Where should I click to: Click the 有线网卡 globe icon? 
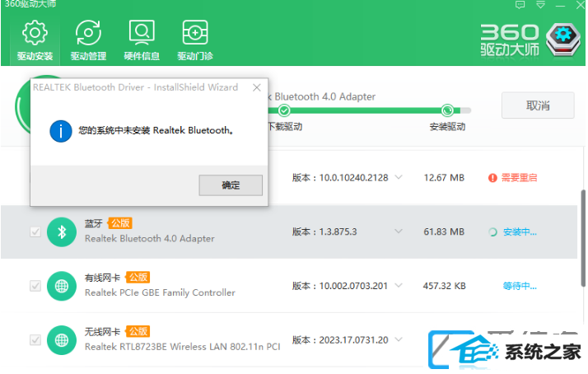click(62, 286)
